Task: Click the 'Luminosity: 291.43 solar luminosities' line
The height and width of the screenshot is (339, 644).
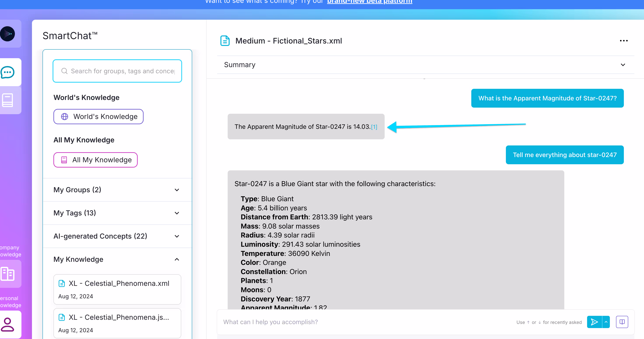Action: click(x=301, y=244)
